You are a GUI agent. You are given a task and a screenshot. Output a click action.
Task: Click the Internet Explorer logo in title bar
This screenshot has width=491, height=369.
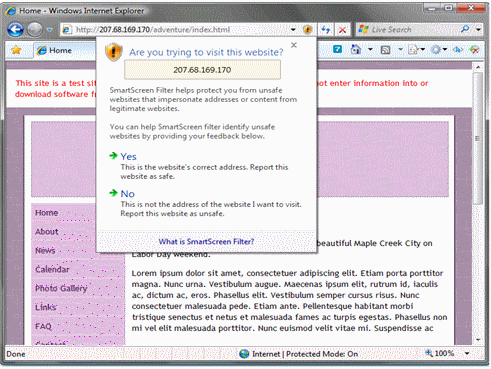point(10,11)
